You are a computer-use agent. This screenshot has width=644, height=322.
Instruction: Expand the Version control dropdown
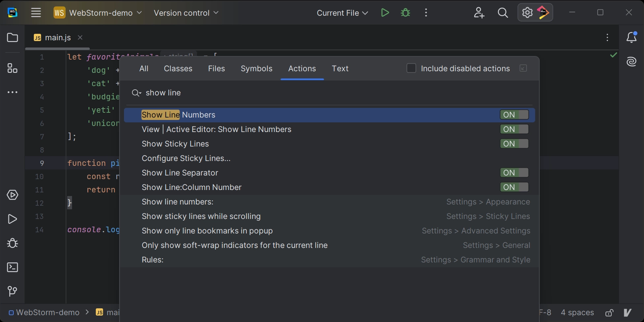click(x=186, y=13)
